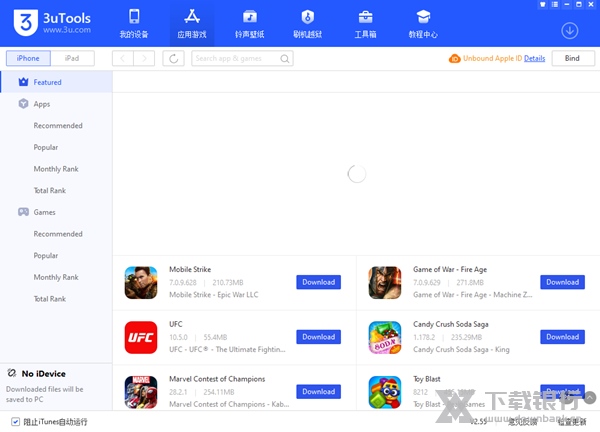Image resolution: width=600 pixels, height=432 pixels.
Task: Download Candy Crush Soda Saga
Action: [x=562, y=337]
